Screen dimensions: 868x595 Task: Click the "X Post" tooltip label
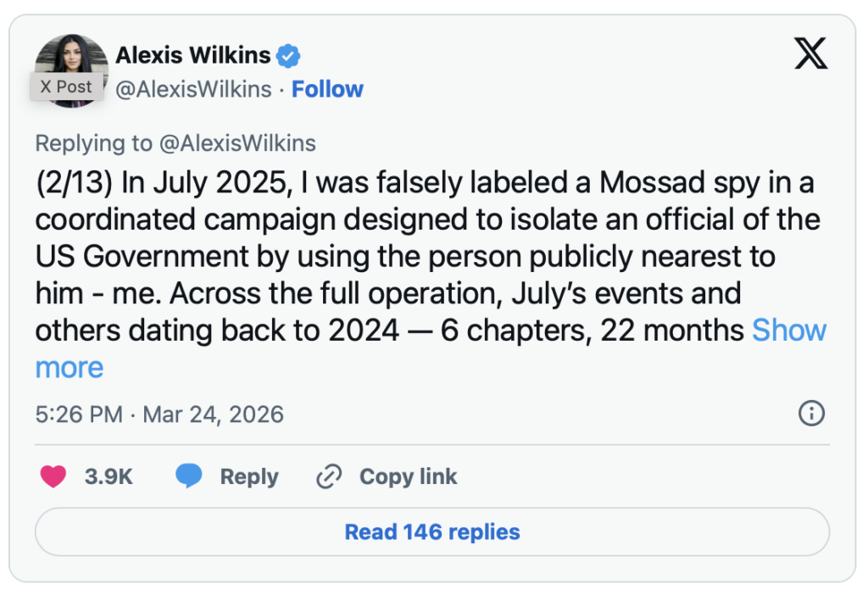click(66, 86)
